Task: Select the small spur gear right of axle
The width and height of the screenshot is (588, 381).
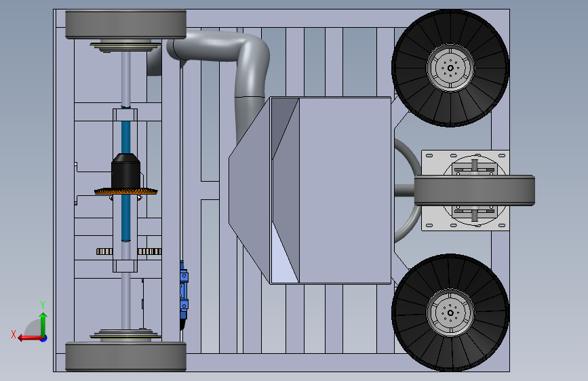Action: point(149,252)
